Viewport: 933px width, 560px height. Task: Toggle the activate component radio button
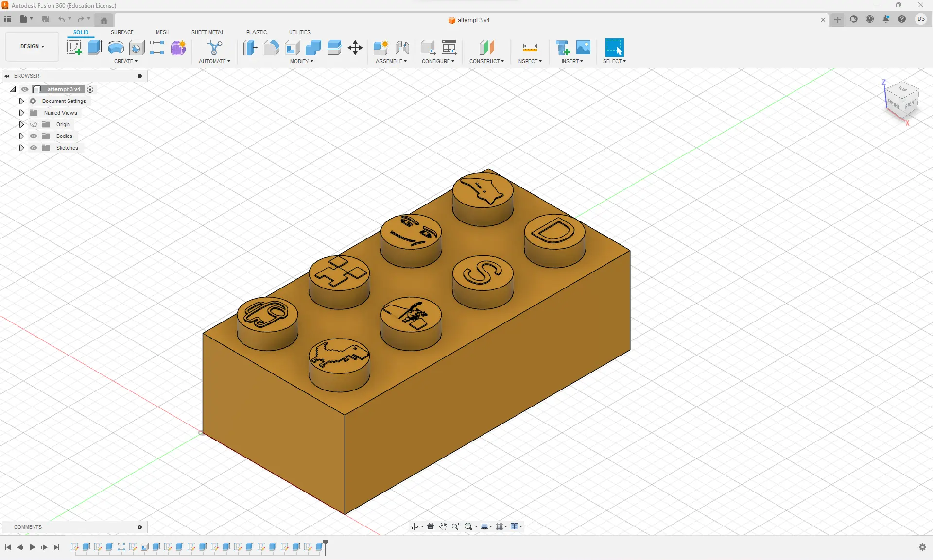[x=90, y=89]
